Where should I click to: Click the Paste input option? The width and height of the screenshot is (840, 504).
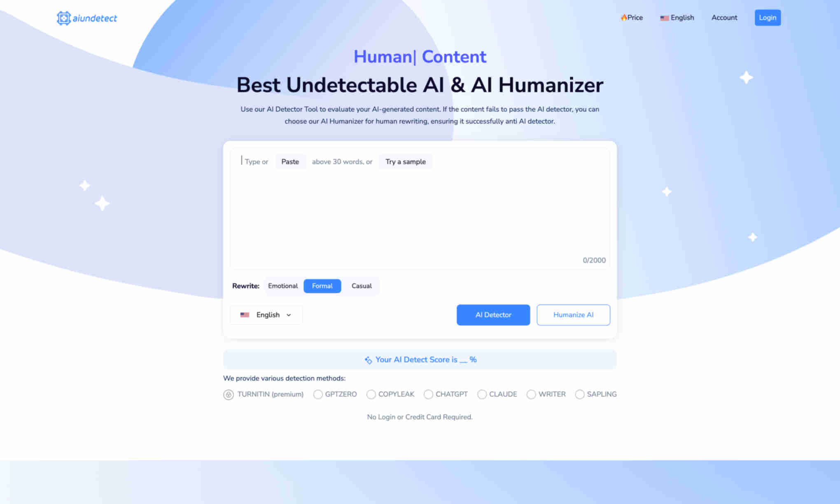click(290, 161)
